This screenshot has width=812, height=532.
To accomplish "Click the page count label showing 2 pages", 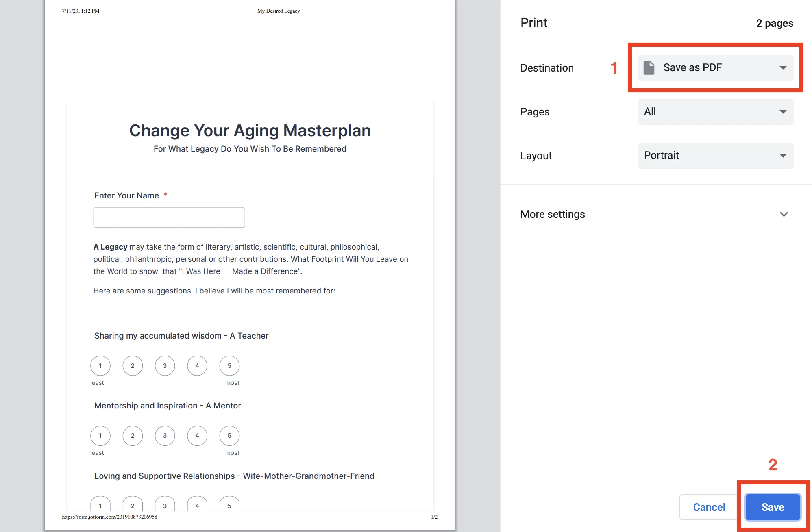I will (774, 23).
